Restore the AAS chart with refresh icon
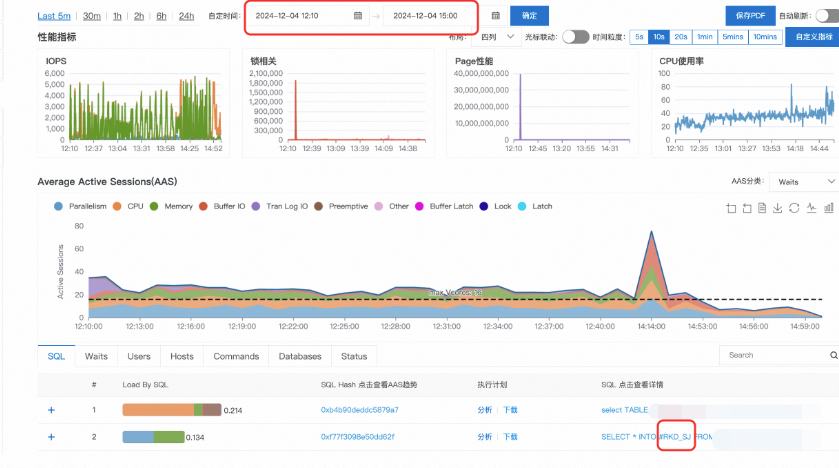The image size is (839, 468). coord(794,208)
